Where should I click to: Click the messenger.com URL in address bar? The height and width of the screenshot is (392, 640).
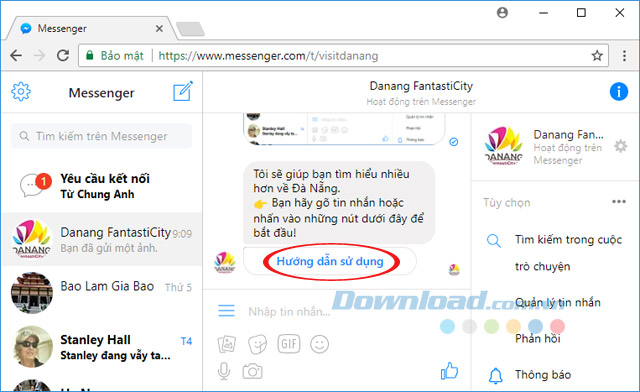268,56
